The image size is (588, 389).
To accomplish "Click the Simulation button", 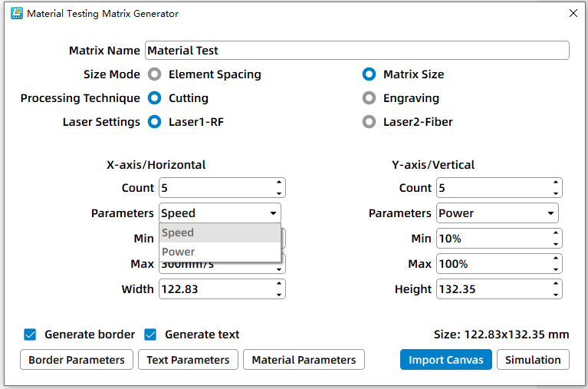I will click(x=533, y=360).
